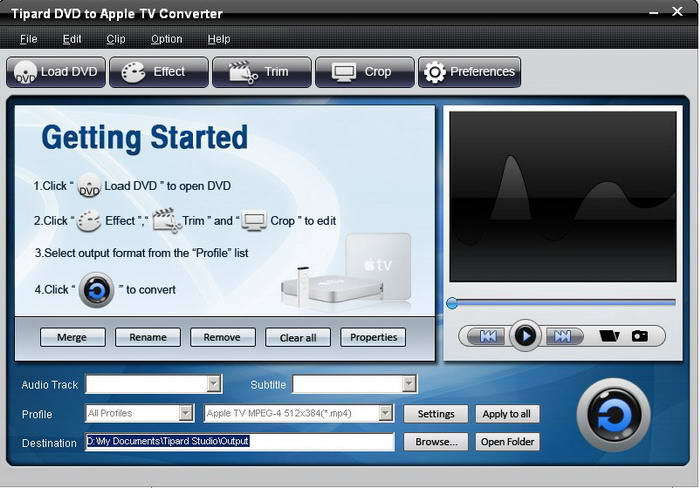
Task: Click the Properties button
Action: point(373,337)
